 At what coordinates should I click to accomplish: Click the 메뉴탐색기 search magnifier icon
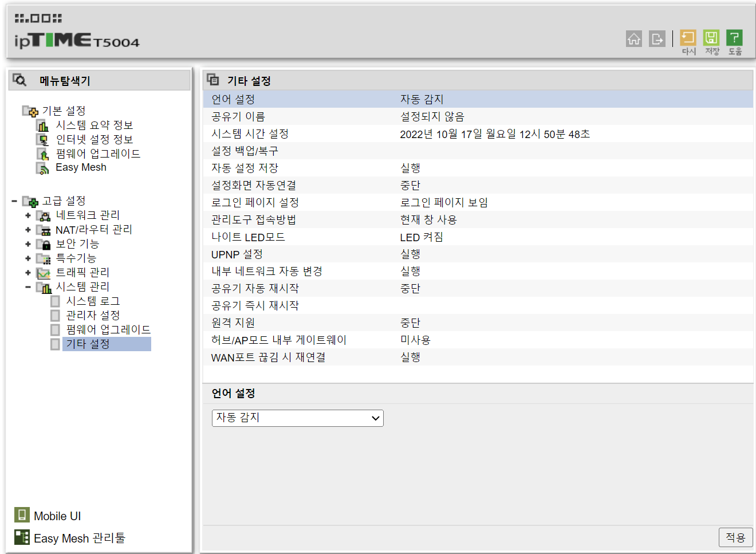tap(19, 80)
